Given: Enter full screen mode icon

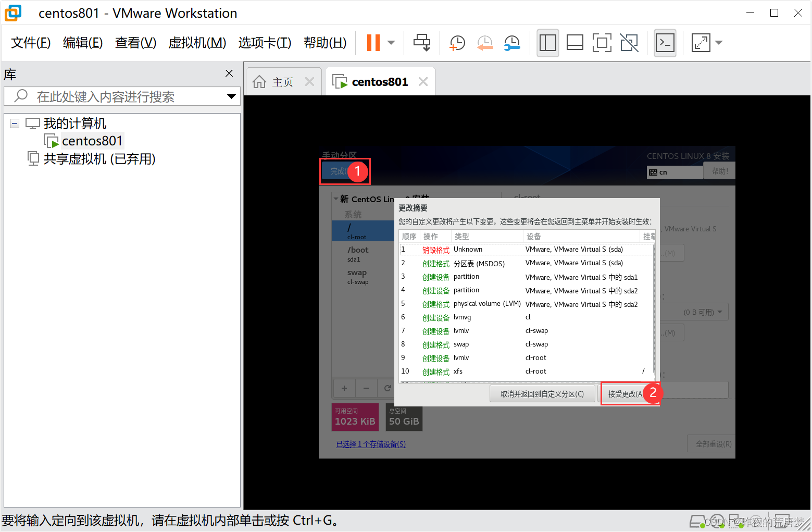Looking at the screenshot, I should 602,43.
